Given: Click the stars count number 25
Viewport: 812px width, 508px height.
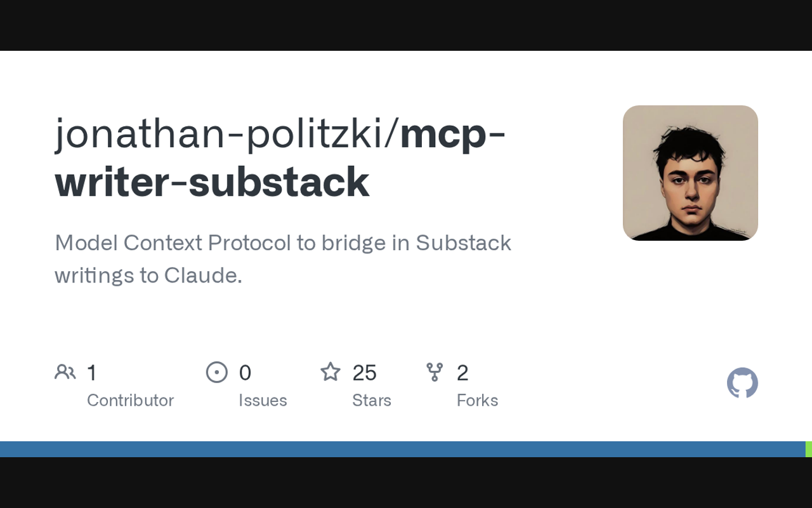Looking at the screenshot, I should click(365, 373).
